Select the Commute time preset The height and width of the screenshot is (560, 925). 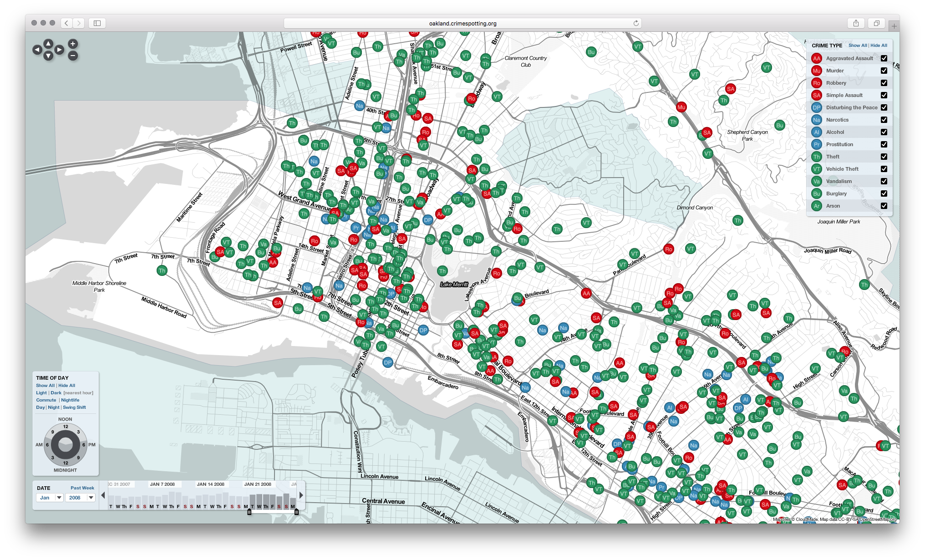click(46, 400)
